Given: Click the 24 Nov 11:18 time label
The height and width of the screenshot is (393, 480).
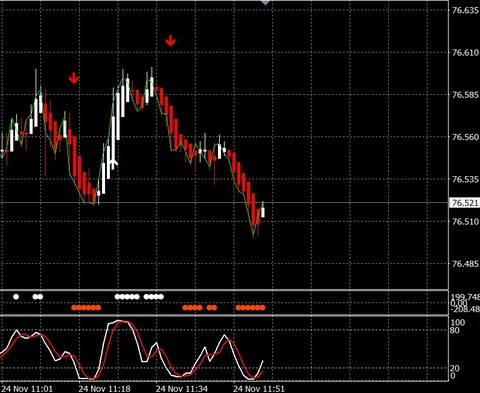Looking at the screenshot, I should 104,389.
